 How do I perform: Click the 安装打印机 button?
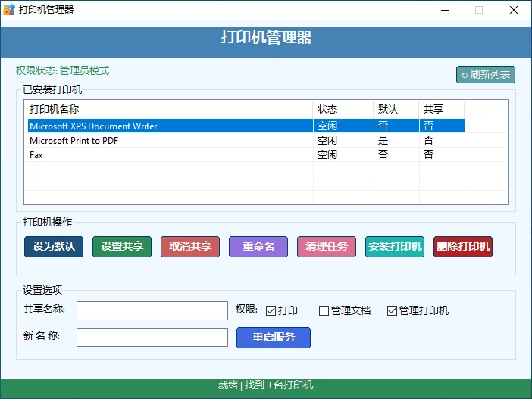coord(395,247)
